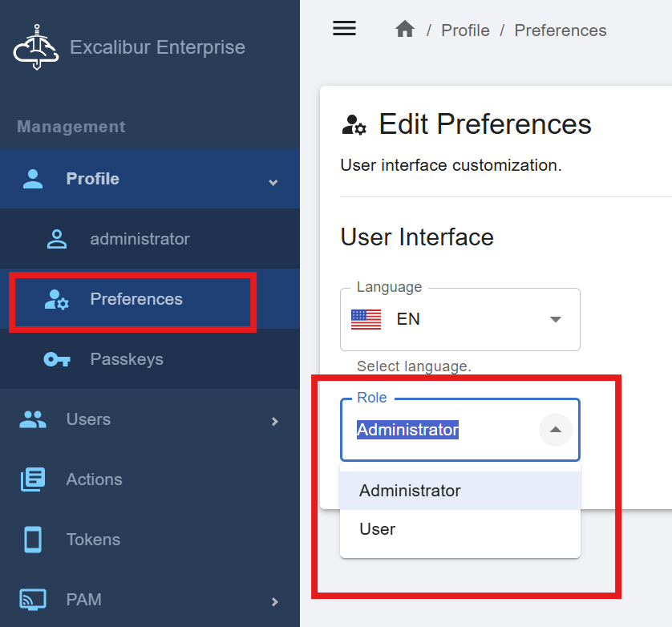
Task: Expand the PAM submenu arrow
Action: (x=275, y=601)
